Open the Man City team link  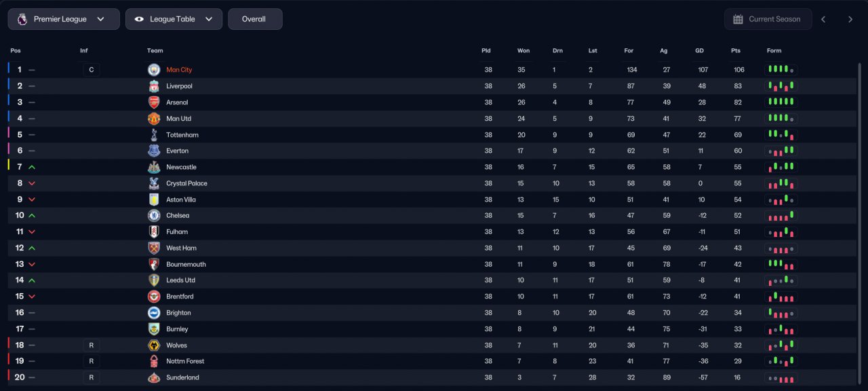[x=179, y=70]
